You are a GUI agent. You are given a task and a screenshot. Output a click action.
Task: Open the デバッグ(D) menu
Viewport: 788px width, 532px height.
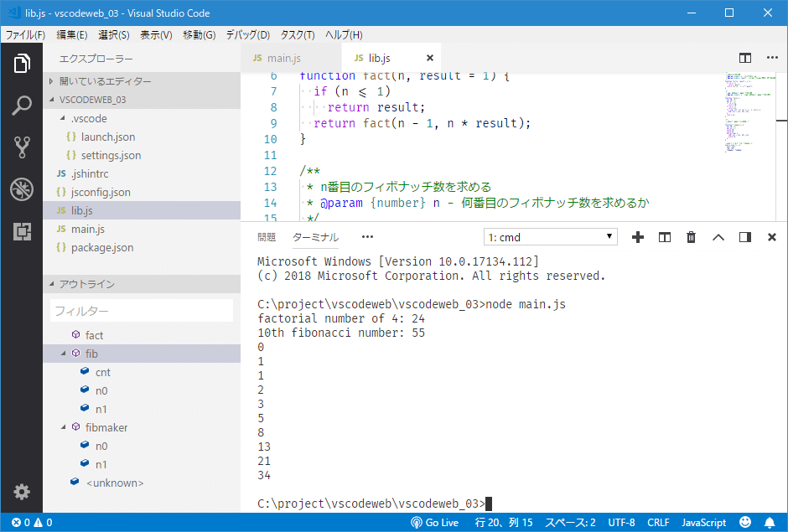247,35
